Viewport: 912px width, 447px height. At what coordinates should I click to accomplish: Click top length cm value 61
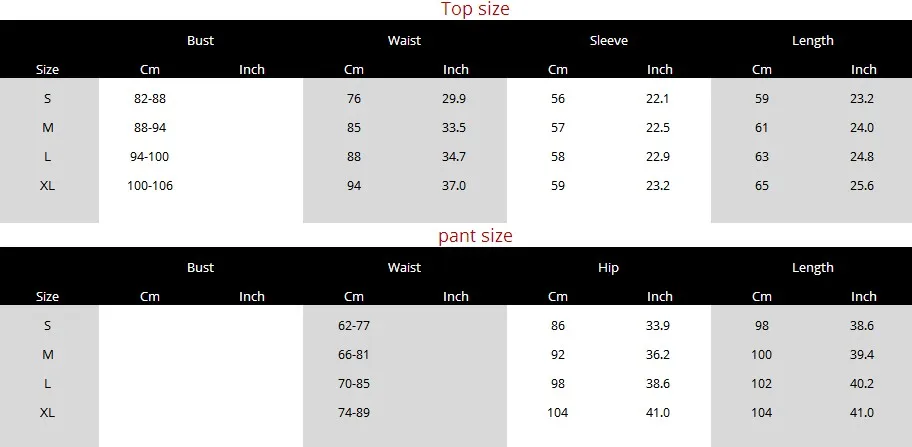pyautogui.click(x=761, y=128)
